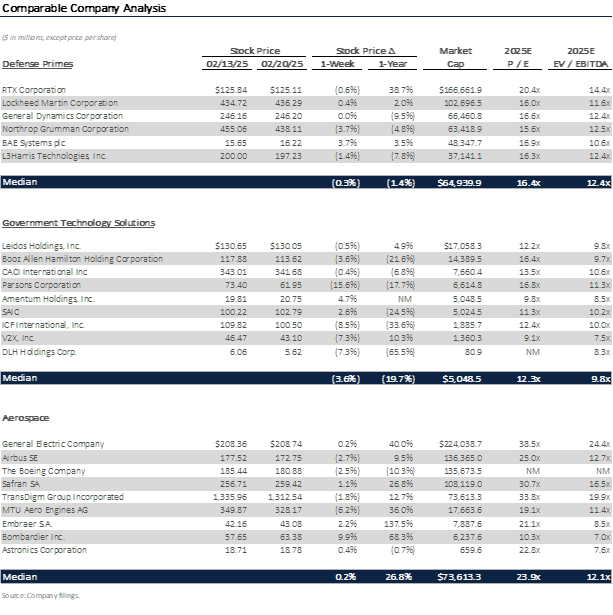Select the 1-Week column header
Viewport: 613px width, 615px height.
point(337,64)
